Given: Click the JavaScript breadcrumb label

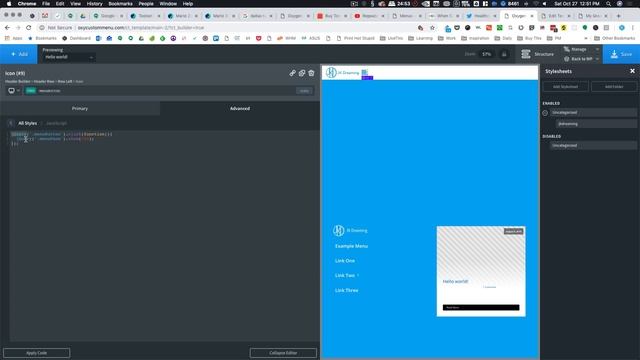Looking at the screenshot, I should tap(56, 123).
